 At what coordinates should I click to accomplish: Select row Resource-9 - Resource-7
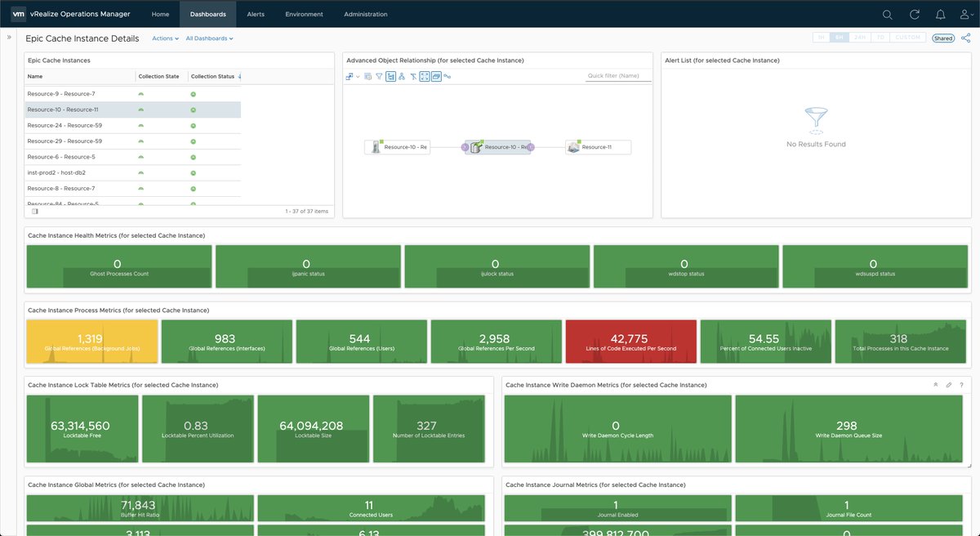tap(132, 94)
